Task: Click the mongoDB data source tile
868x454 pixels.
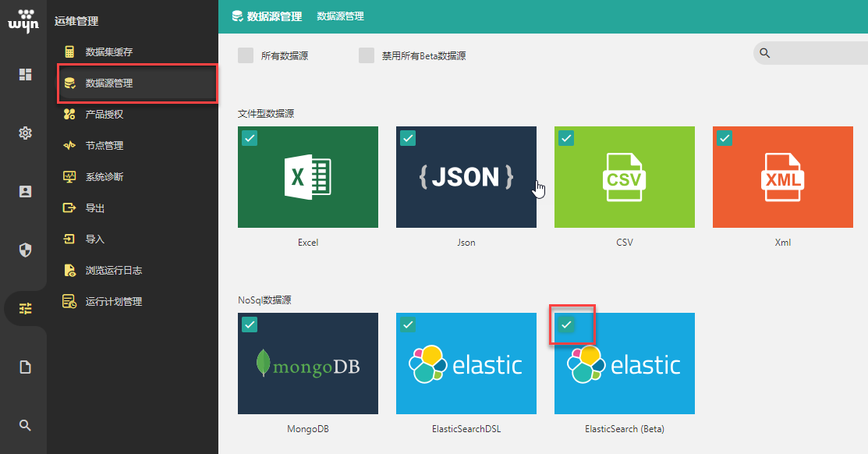Action: (x=308, y=364)
